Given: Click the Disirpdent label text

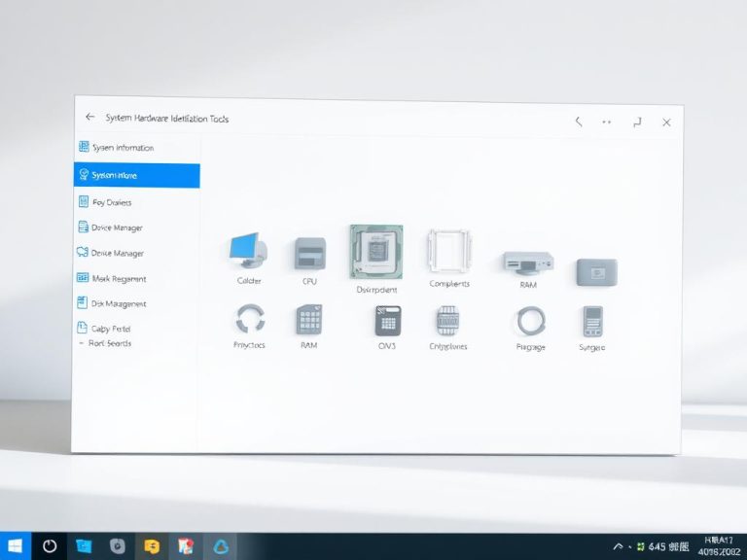Looking at the screenshot, I should coord(376,290).
